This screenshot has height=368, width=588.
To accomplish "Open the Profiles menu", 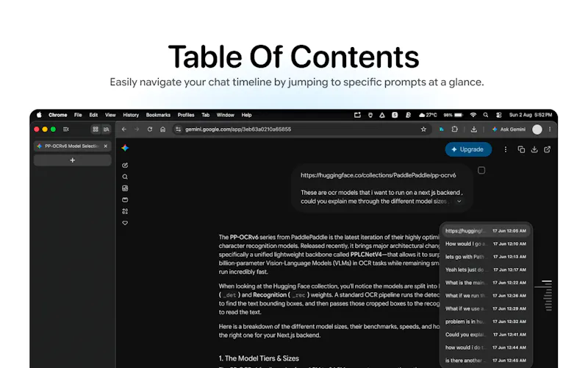I will point(186,115).
